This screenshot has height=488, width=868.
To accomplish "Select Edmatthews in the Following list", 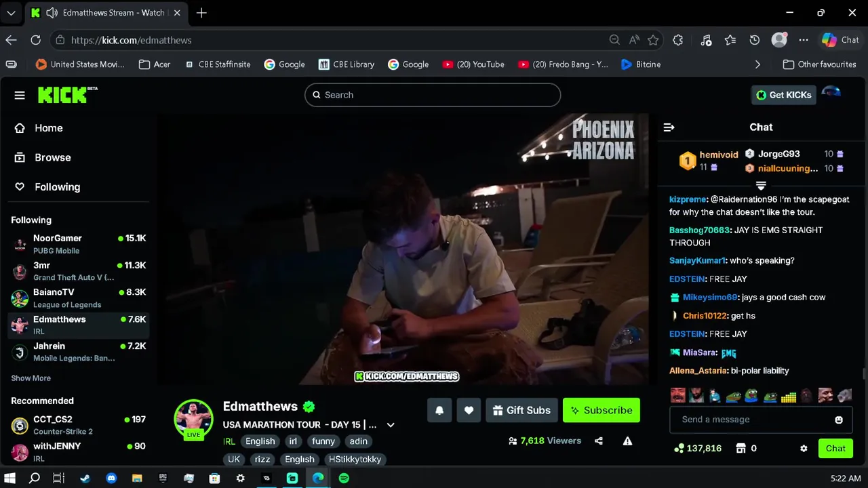I will [79, 325].
